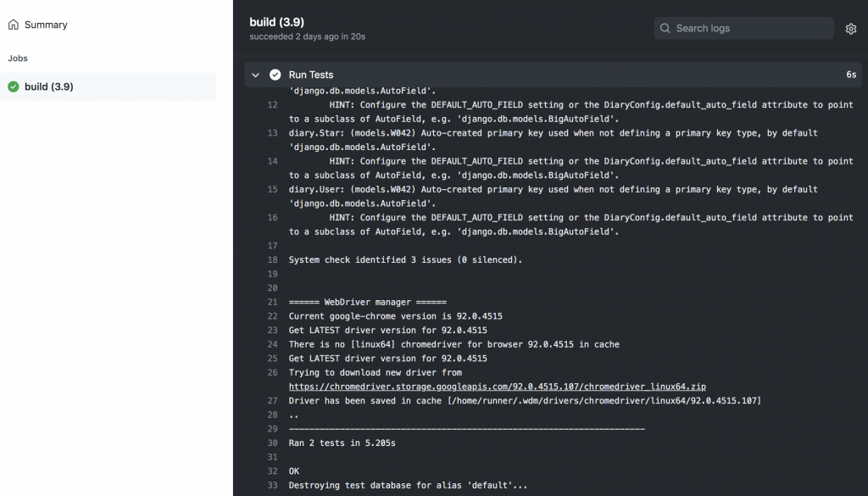868x496 pixels.
Task: Open the chromedriver_linux64.zip download link
Action: [x=497, y=387]
